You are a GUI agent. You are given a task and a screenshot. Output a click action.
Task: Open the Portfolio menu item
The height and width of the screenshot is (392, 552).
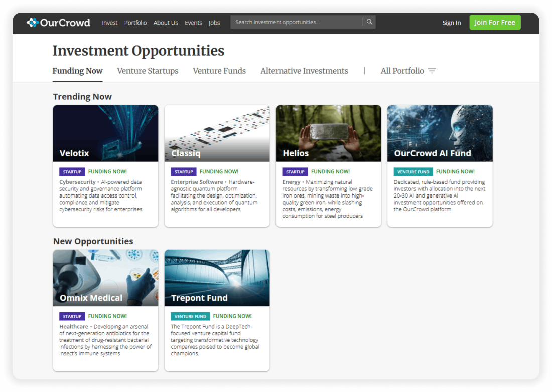point(135,23)
